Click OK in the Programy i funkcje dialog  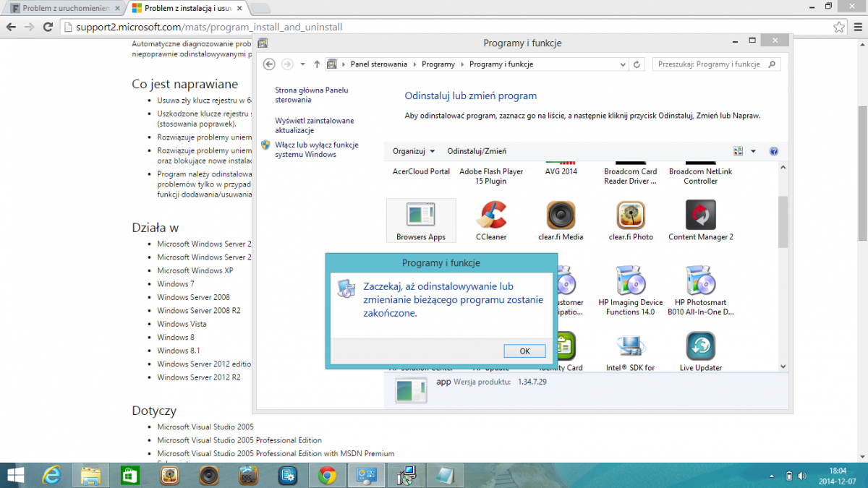525,351
